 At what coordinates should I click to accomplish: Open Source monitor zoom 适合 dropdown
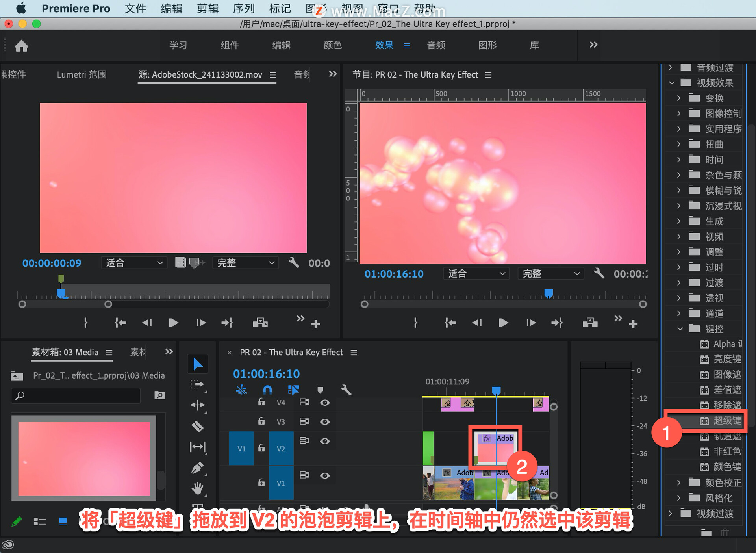(x=134, y=263)
